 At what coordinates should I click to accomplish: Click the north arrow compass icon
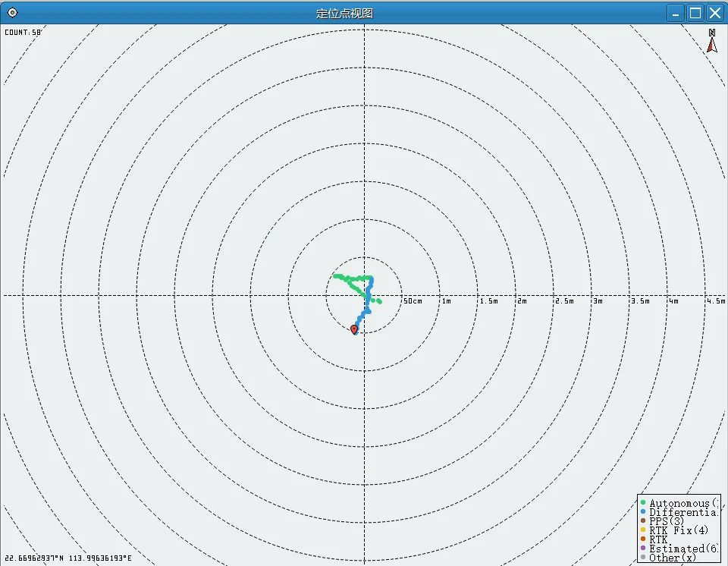click(712, 41)
